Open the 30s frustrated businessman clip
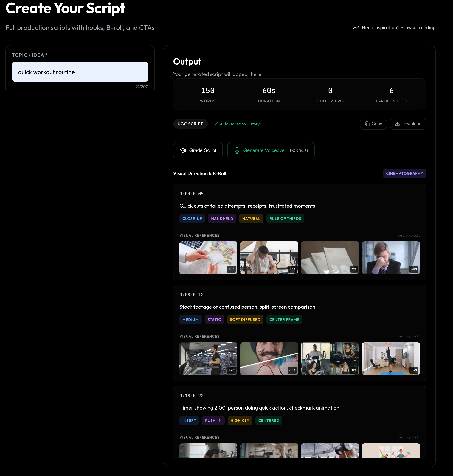453x476 pixels. 391,258
